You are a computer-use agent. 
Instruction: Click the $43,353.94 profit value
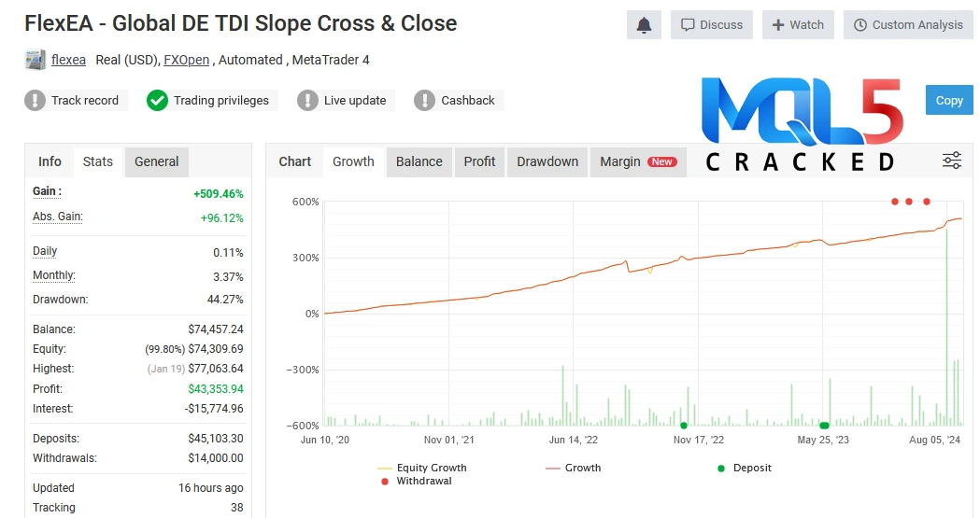[216, 389]
